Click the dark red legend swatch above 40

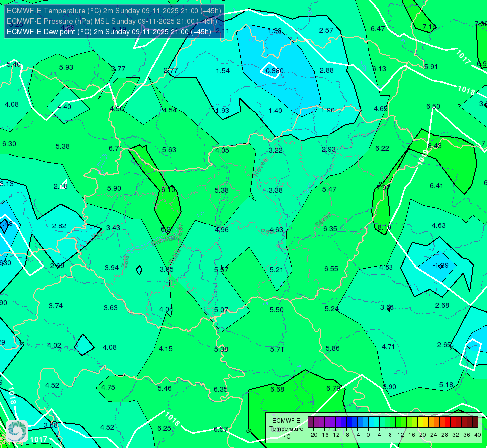[475, 422]
